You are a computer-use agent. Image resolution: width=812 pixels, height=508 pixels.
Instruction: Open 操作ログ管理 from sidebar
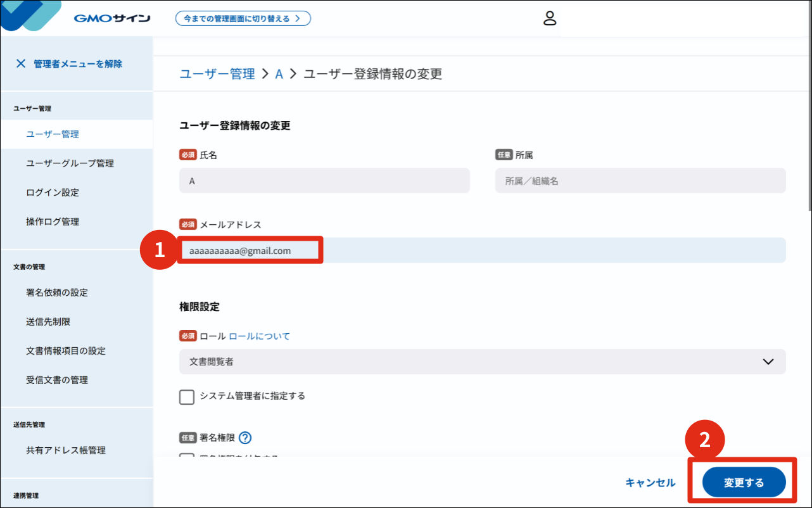tap(53, 222)
